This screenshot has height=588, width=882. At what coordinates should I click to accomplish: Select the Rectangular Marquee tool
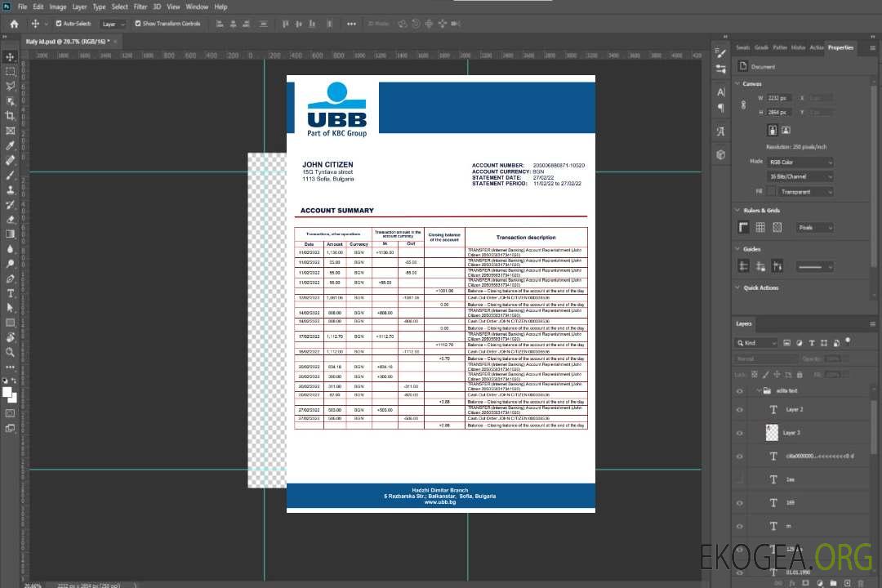[10, 72]
